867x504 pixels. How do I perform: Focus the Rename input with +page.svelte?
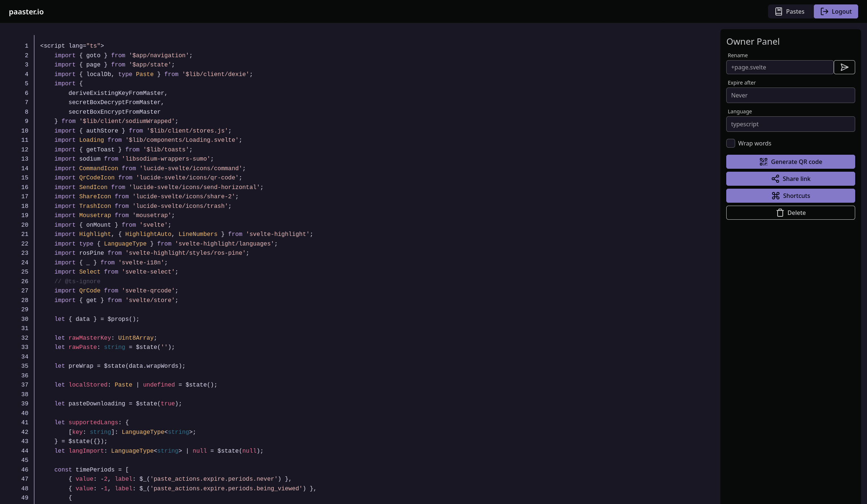(779, 67)
